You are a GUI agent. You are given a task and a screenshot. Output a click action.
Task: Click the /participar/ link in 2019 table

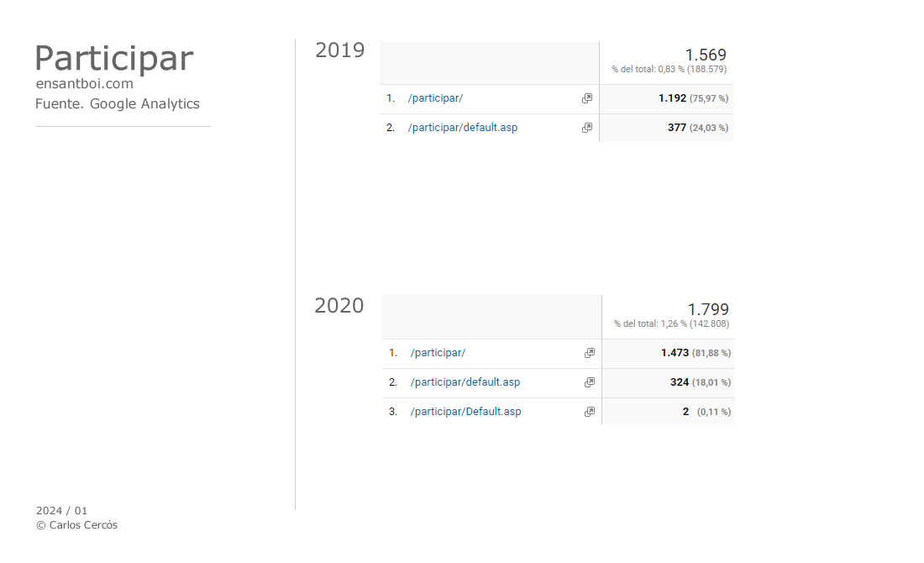point(435,98)
